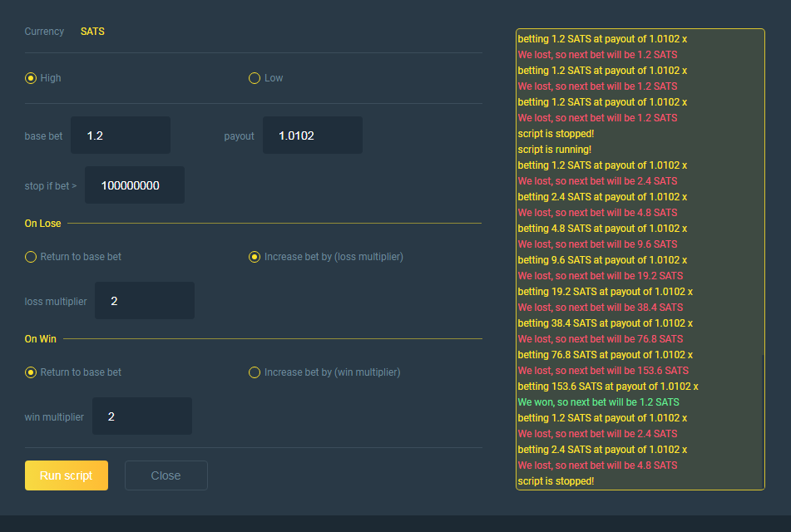Image resolution: width=791 pixels, height=532 pixels.
Task: Select Increase bet by (loss multiplier)
Action: (255, 257)
